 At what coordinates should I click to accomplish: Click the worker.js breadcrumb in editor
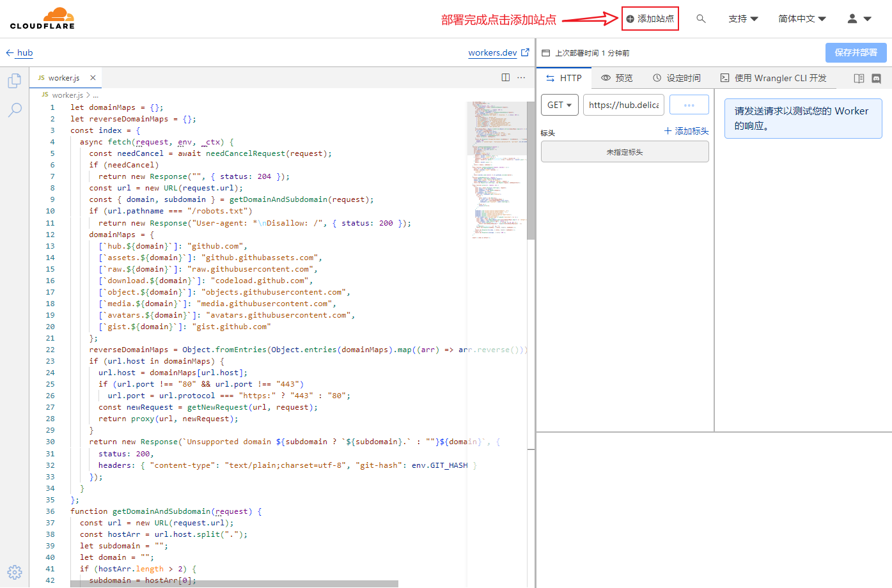[67, 95]
